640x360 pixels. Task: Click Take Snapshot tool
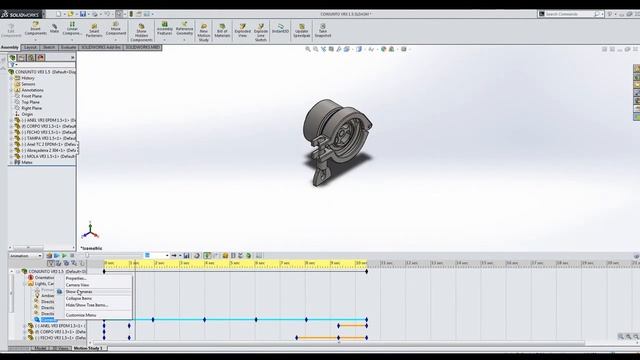point(322,31)
